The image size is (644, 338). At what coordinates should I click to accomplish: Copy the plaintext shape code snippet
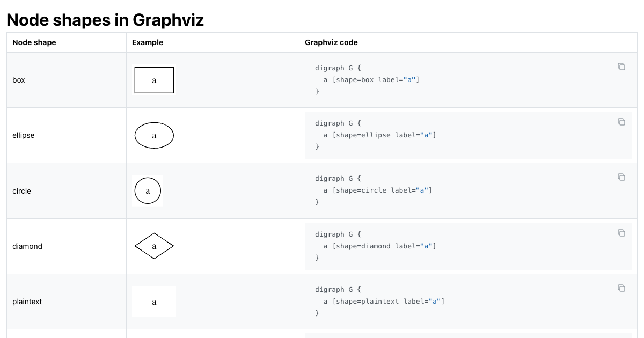[621, 288]
